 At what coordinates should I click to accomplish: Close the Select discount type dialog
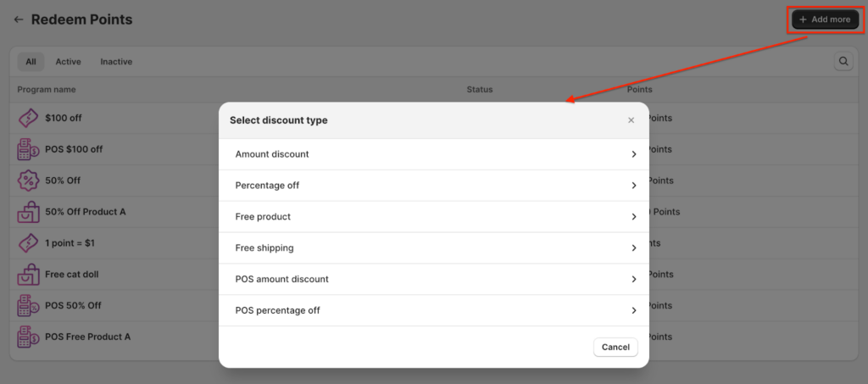click(x=631, y=120)
